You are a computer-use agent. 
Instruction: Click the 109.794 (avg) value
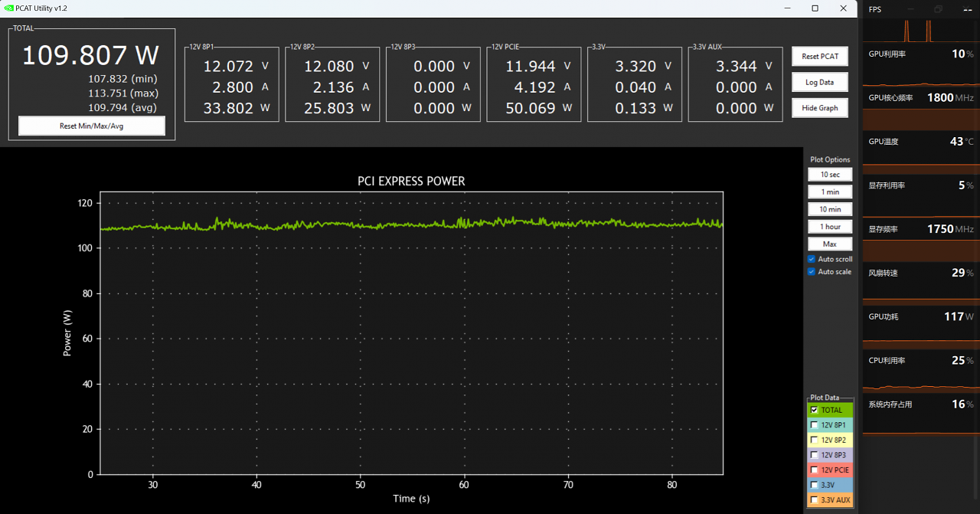[123, 108]
